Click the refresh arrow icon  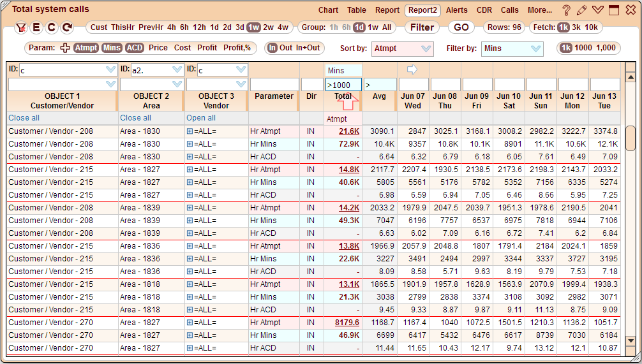[x=67, y=27]
